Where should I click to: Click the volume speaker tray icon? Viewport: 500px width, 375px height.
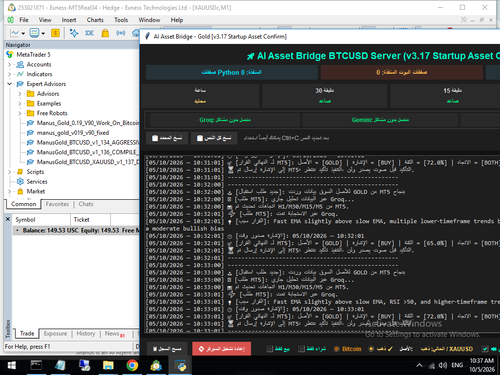(x=443, y=365)
